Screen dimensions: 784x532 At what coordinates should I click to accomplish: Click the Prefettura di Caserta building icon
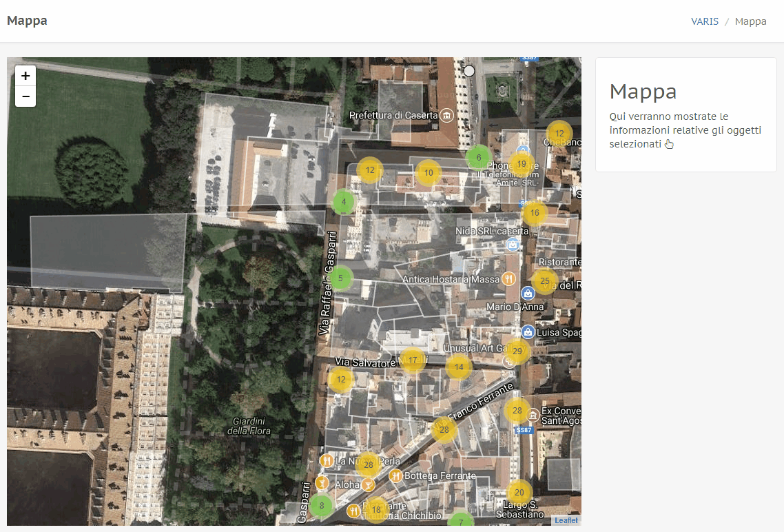click(446, 116)
